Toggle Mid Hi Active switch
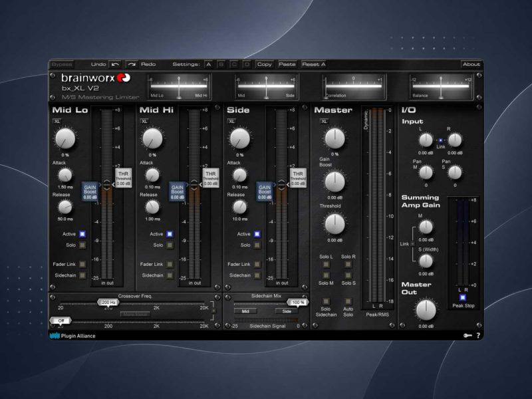The width and height of the screenshot is (532, 399). (x=170, y=234)
